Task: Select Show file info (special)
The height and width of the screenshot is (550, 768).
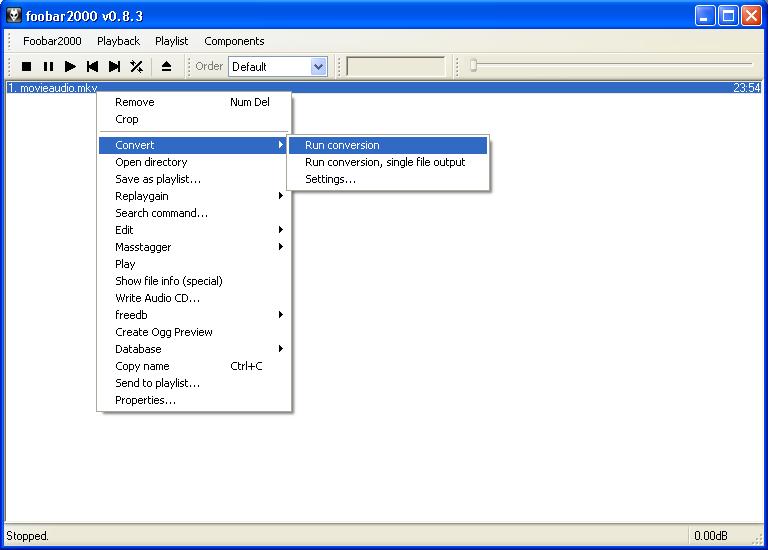Action: [194, 281]
